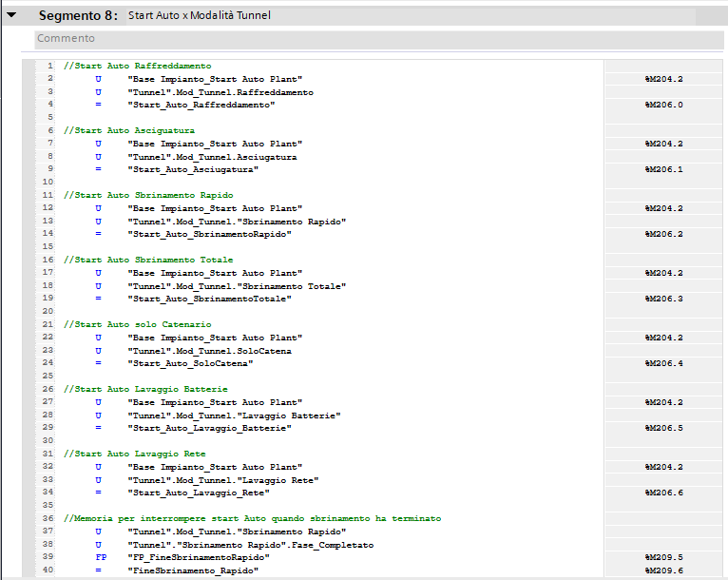Select the 'U' instruction on line 22

point(98,338)
